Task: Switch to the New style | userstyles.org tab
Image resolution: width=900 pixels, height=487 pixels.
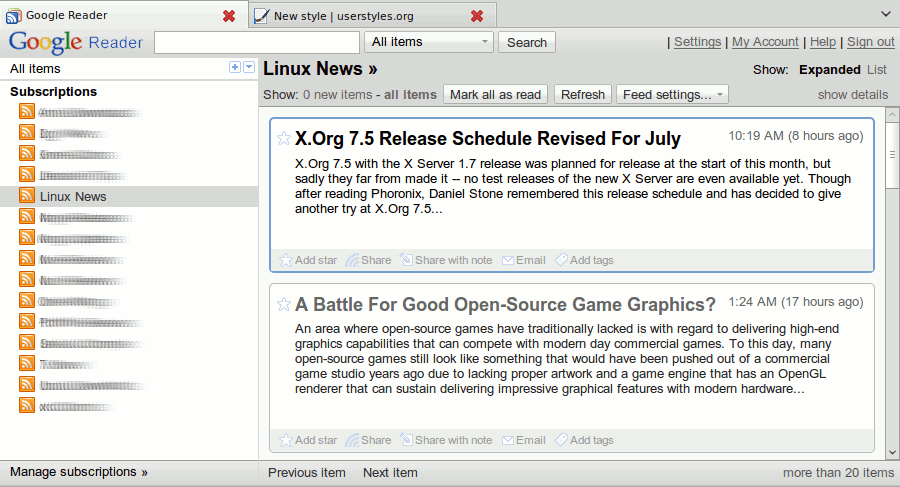Action: 374,16
